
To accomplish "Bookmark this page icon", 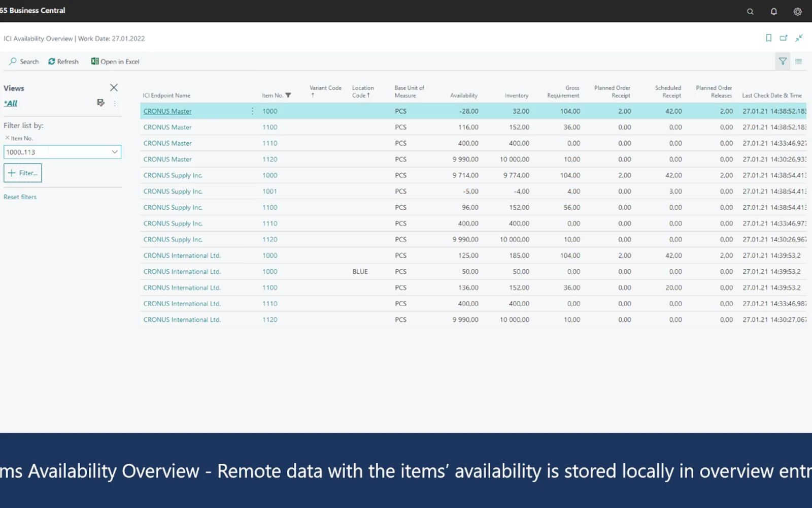I will [768, 38].
